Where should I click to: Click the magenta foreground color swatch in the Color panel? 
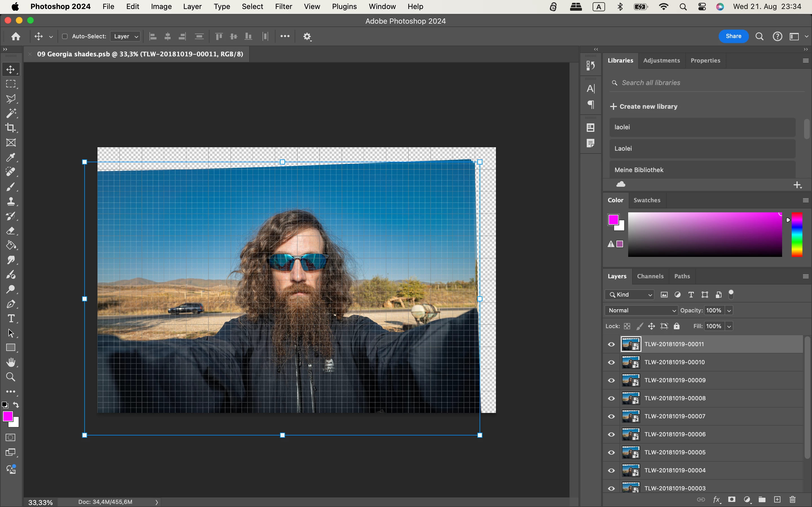click(613, 220)
